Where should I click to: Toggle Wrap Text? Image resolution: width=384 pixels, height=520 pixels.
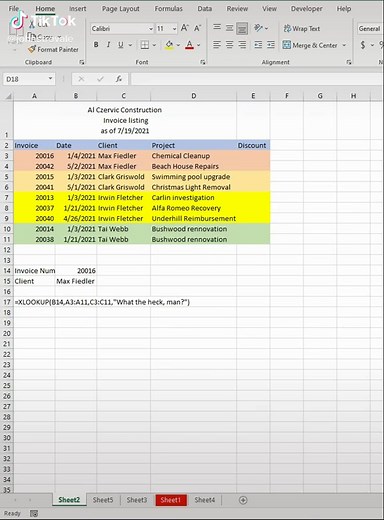click(x=302, y=29)
